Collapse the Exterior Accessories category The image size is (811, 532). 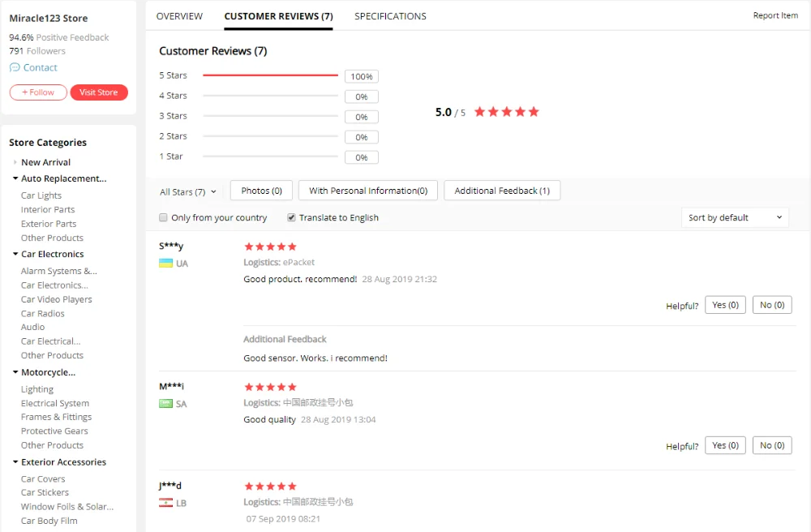tap(15, 461)
